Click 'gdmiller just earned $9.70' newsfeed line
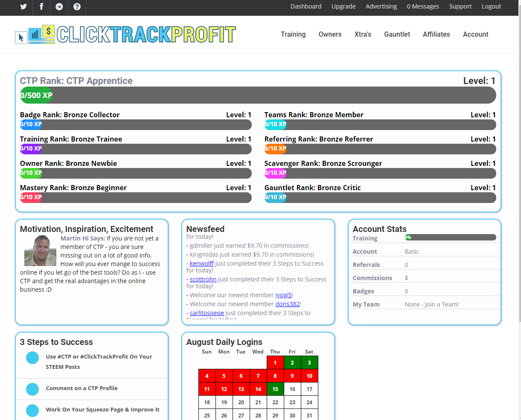This screenshot has height=420, width=521. tap(247, 246)
